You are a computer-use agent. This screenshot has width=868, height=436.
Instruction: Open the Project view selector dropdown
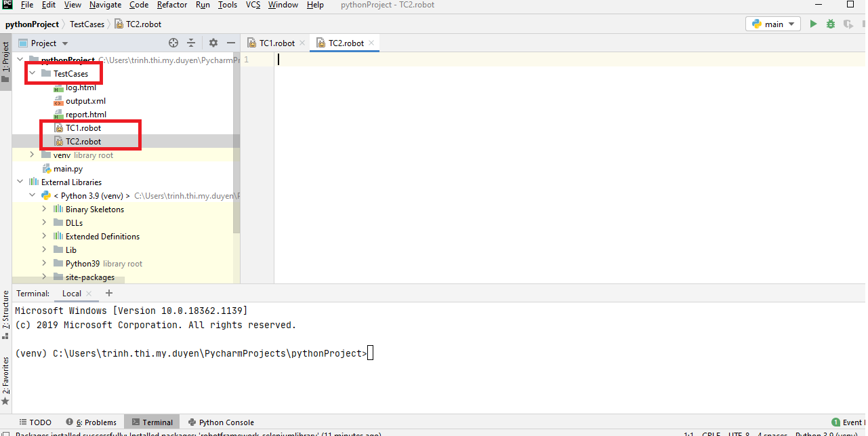pyautogui.click(x=44, y=43)
